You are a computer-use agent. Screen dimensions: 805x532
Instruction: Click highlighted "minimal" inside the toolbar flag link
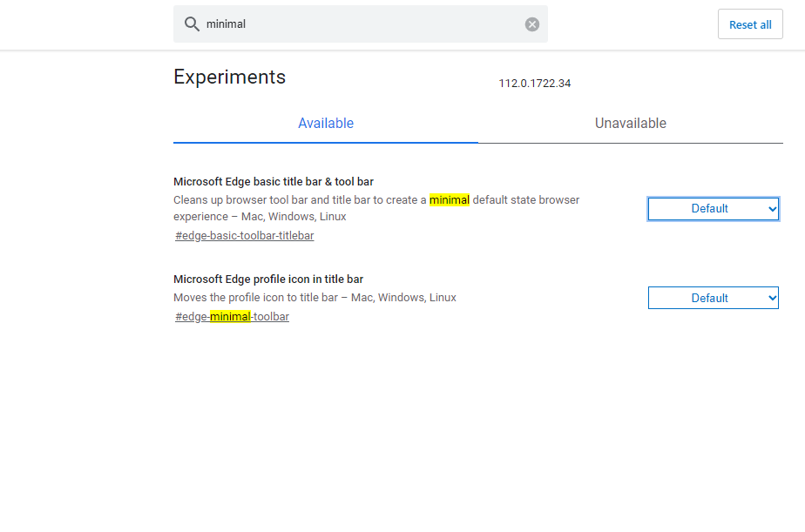pyautogui.click(x=230, y=317)
